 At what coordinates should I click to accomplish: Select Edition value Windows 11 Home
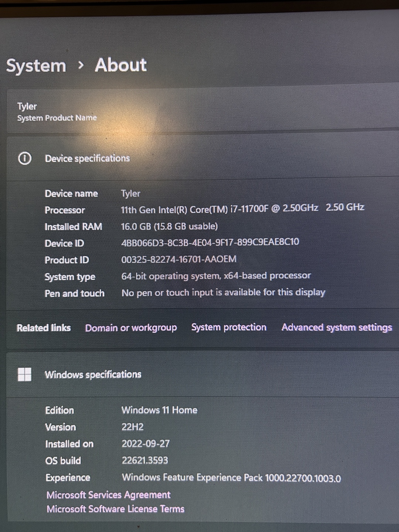click(x=159, y=410)
